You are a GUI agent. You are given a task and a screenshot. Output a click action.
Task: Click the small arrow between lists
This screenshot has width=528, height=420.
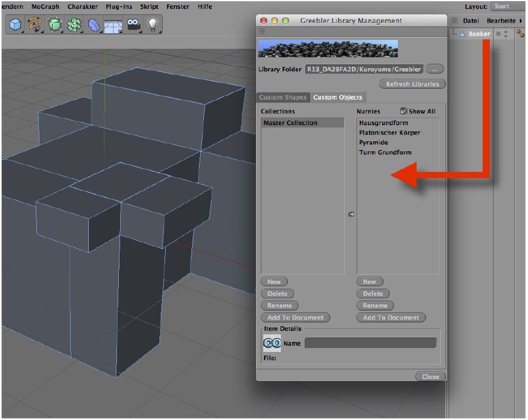point(350,214)
